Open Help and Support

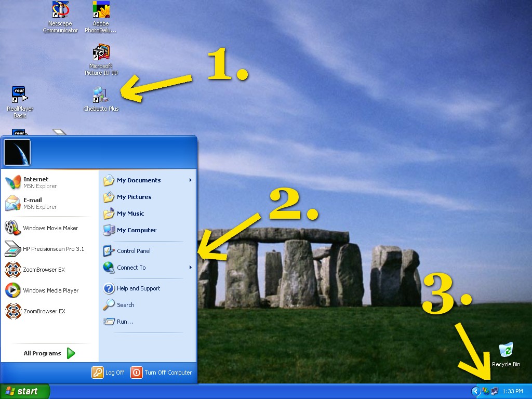coord(138,288)
